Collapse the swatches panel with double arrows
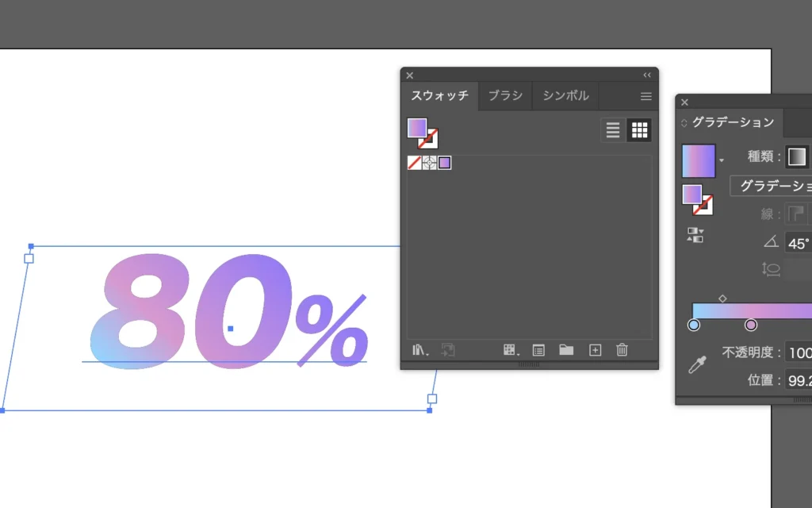The image size is (812, 508). (647, 75)
